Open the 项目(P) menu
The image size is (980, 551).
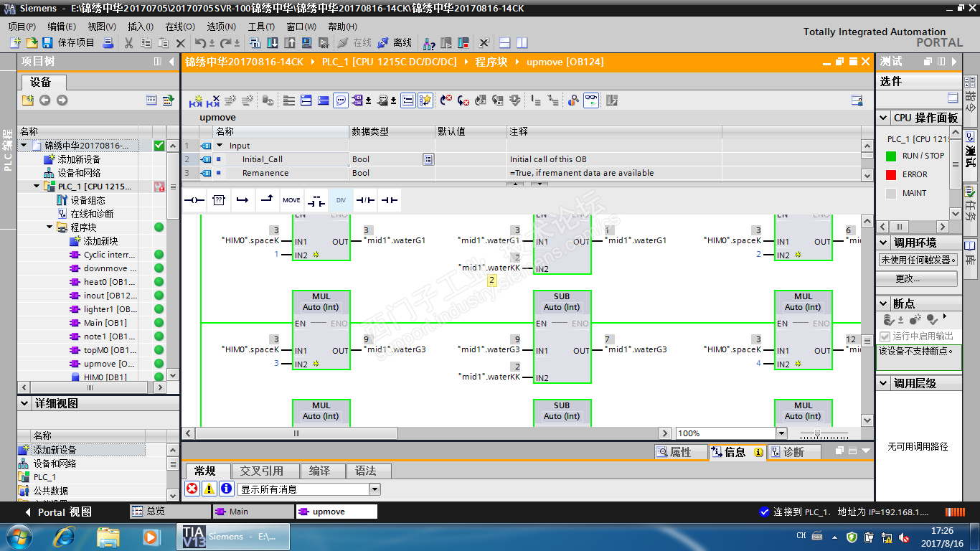(22, 27)
